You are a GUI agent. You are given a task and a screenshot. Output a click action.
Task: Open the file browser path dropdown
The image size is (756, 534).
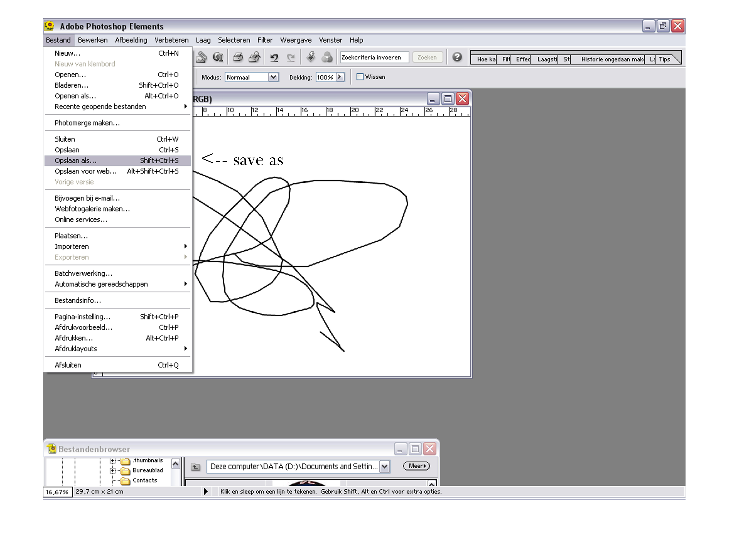coord(384,467)
